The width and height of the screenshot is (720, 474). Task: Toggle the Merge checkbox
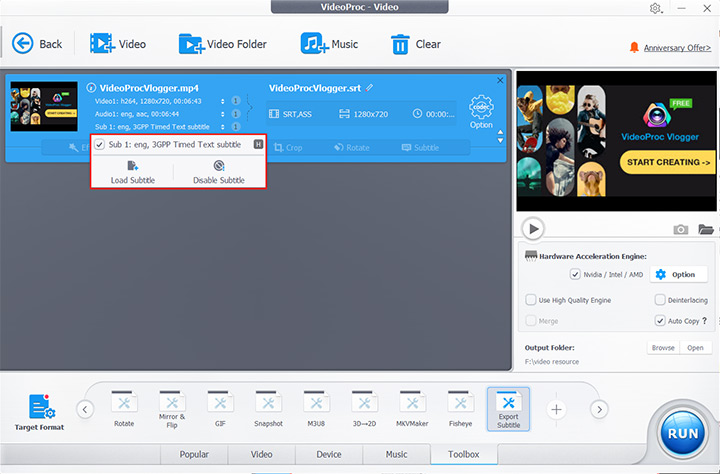(531, 321)
